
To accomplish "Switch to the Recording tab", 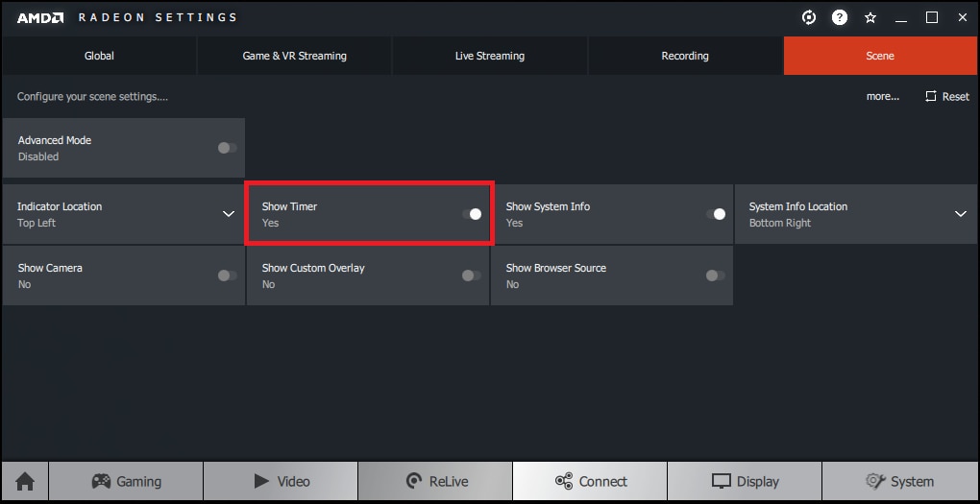I will pos(685,56).
